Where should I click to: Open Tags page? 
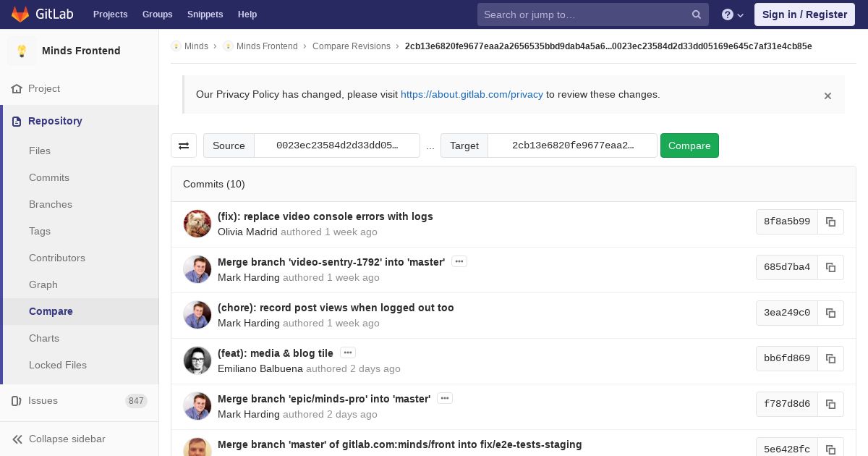tap(40, 231)
